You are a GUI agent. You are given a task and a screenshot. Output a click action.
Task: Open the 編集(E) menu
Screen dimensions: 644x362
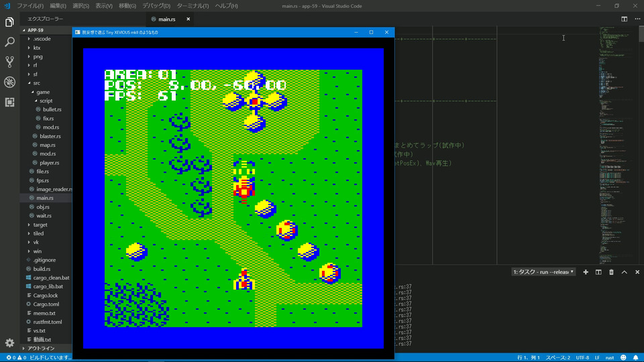(x=58, y=6)
